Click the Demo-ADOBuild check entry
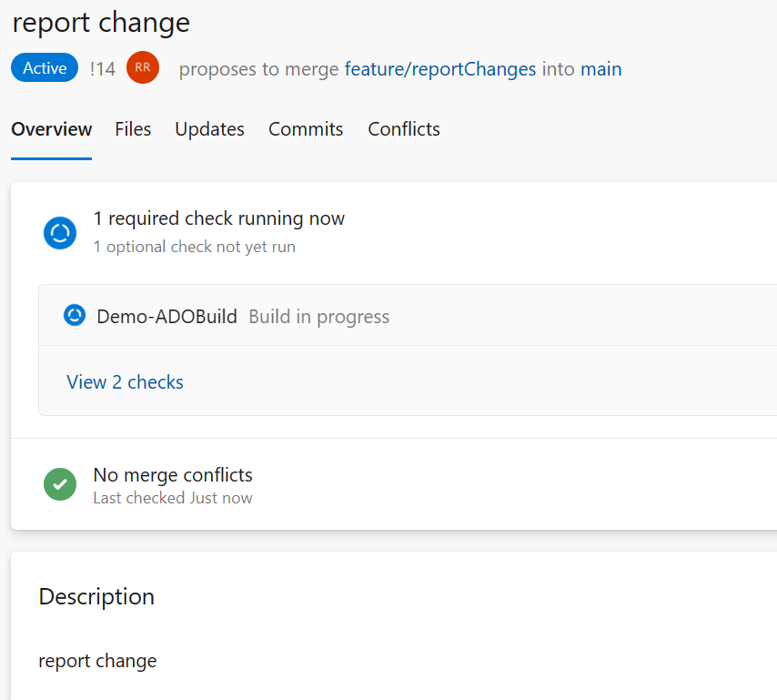777x700 pixels. [x=166, y=316]
